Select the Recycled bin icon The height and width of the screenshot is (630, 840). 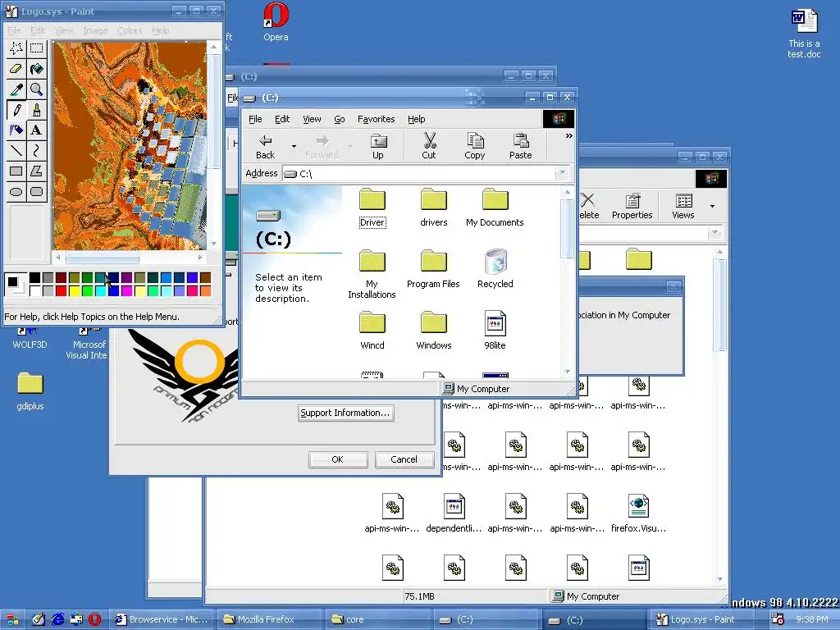[495, 269]
